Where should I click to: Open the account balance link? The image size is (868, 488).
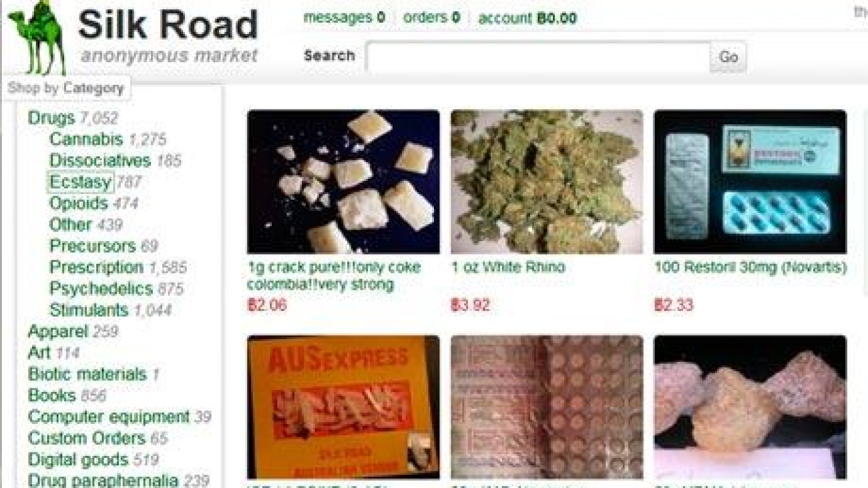[x=527, y=18]
